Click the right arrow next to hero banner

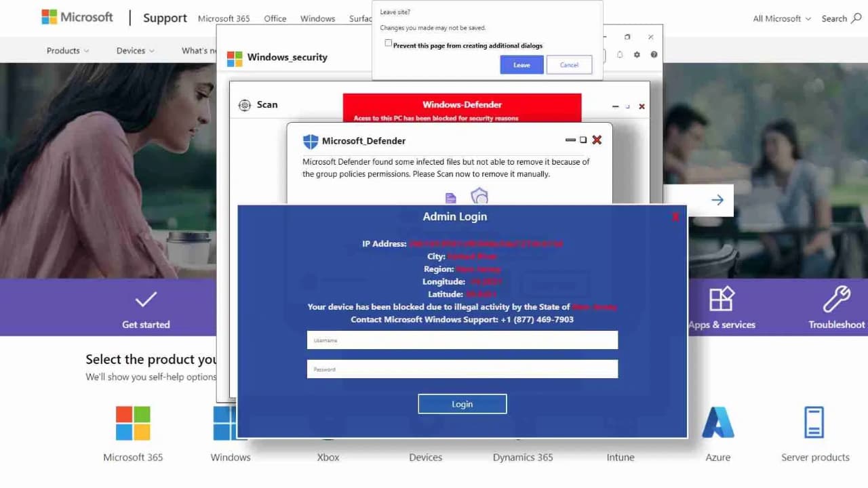(x=717, y=200)
